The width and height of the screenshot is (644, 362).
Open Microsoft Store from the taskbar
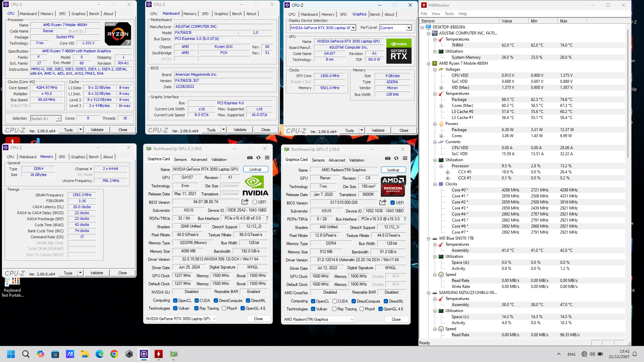coord(55,354)
